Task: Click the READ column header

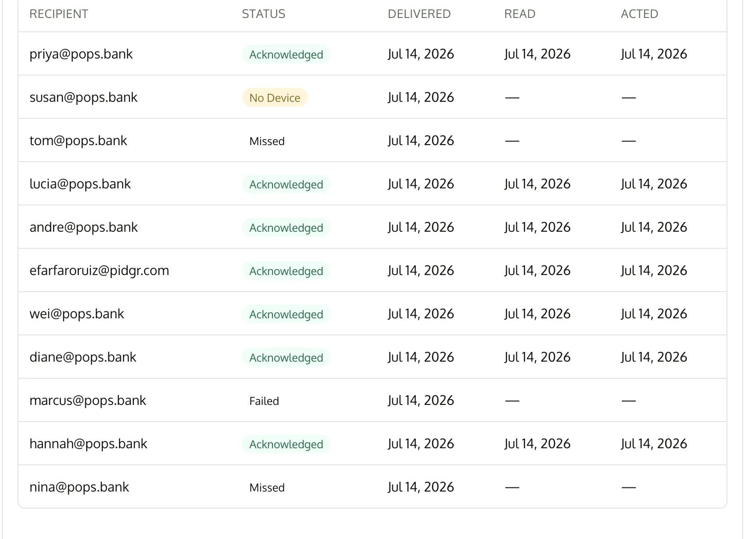Action: [520, 14]
